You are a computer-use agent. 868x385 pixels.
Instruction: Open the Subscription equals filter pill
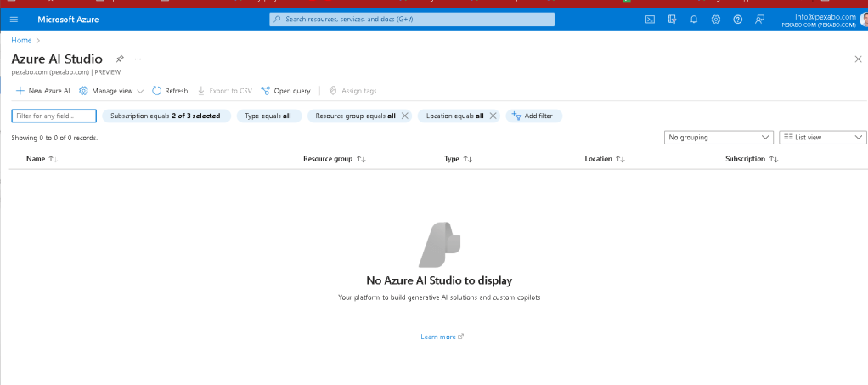[x=166, y=116]
